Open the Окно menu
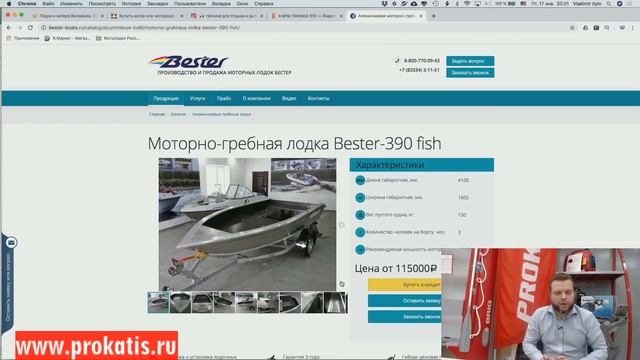640x360 pixels. pyautogui.click(x=242, y=3)
